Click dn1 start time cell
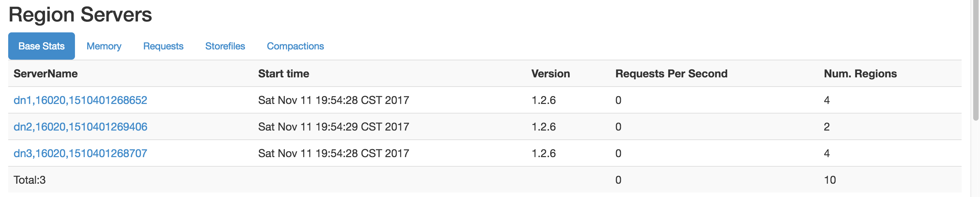 tap(334, 100)
